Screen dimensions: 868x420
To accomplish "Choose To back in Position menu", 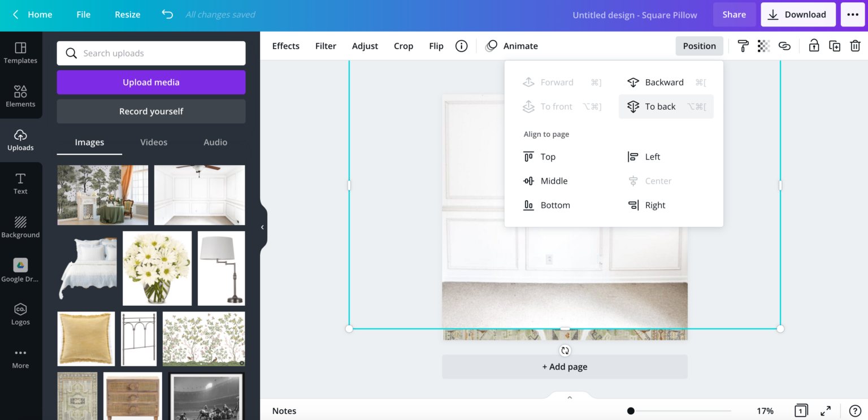I will [x=666, y=106].
